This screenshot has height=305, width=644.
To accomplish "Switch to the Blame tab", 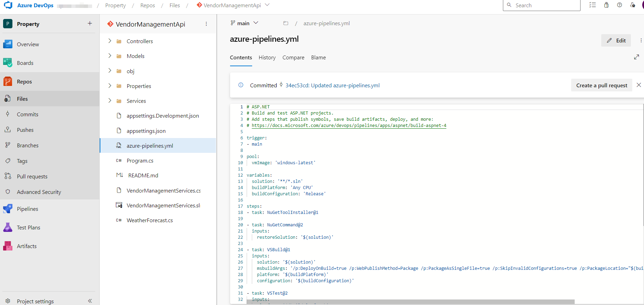I will click(318, 58).
